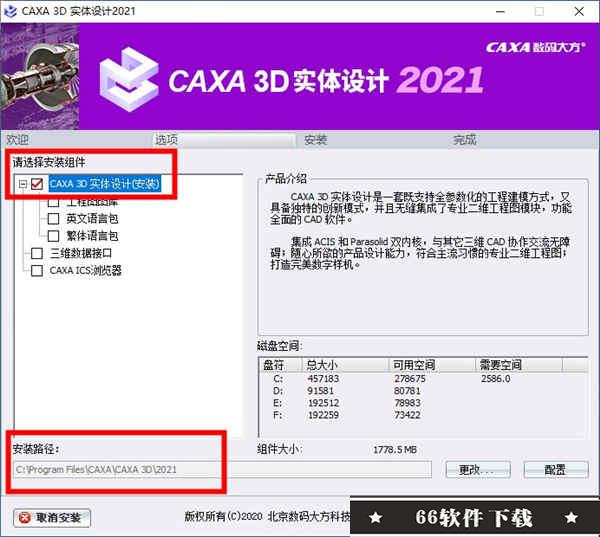
Task: Enable the 繁体语言包 checkbox
Action: [x=53, y=236]
